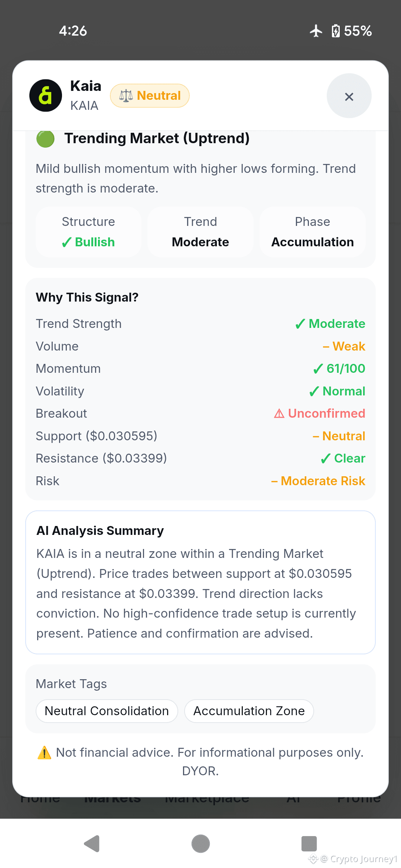401x868 pixels.
Task: Tap the yellow warning disclaimer icon
Action: click(x=45, y=753)
